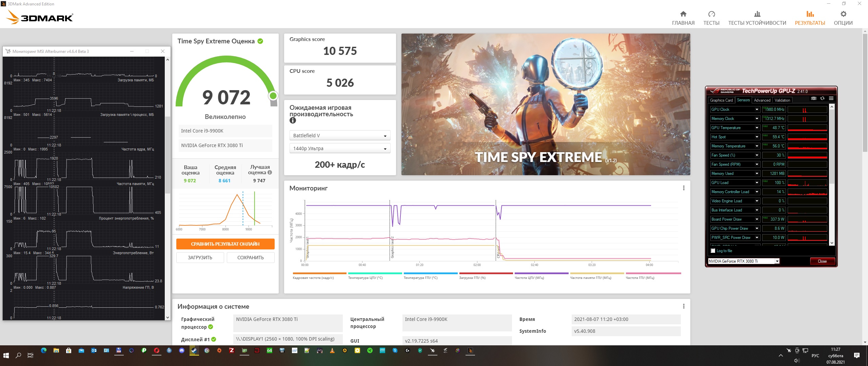Expand the Fan Speed (%) sensor dropdown arrow
868x366 pixels.
point(757,155)
